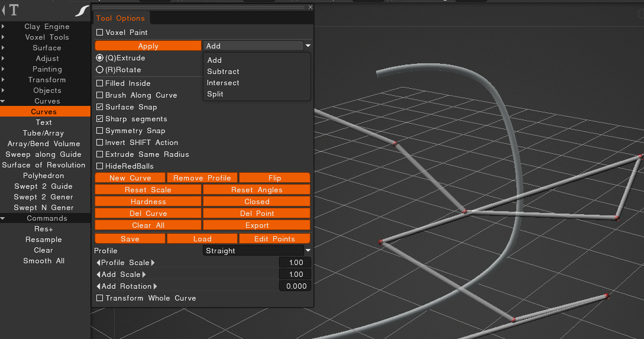Collapse the Commands section
Screen dimensions: 644x339
pos(4,218)
